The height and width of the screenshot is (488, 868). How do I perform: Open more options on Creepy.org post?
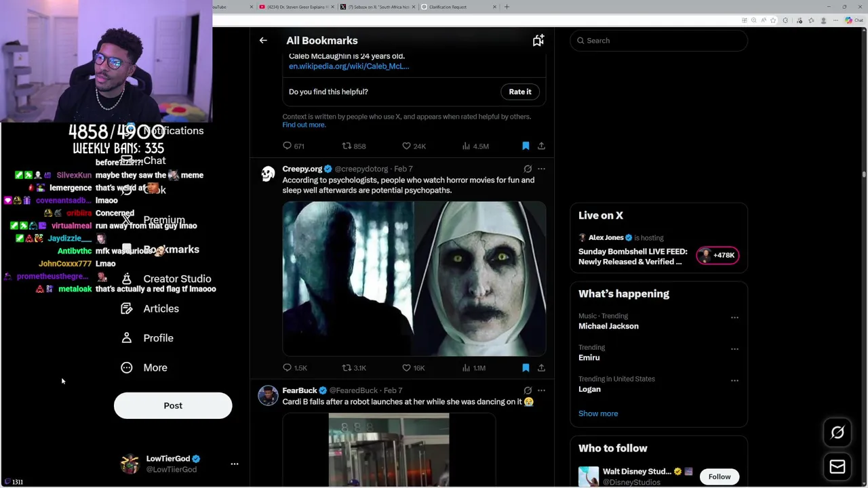541,169
